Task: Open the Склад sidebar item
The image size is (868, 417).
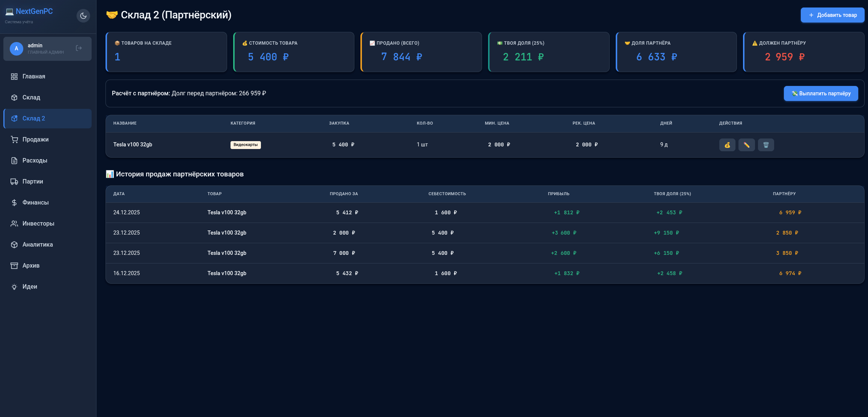Action: (47, 98)
